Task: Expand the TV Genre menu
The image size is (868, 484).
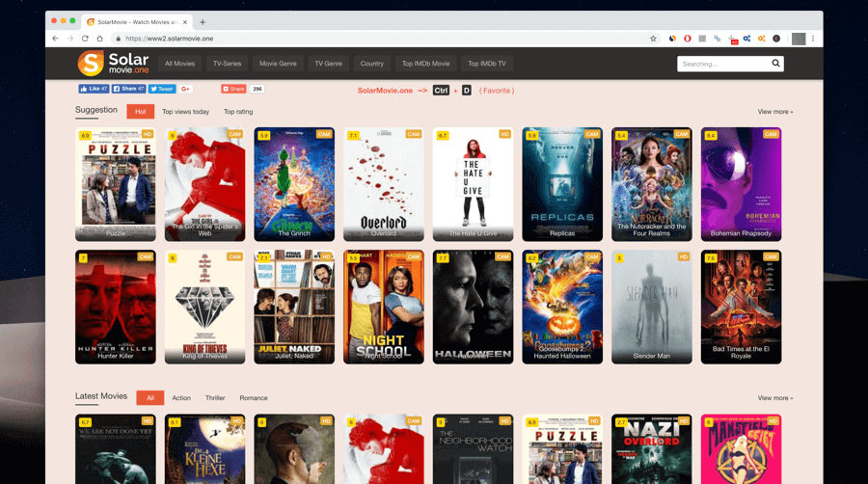Action: [x=328, y=64]
